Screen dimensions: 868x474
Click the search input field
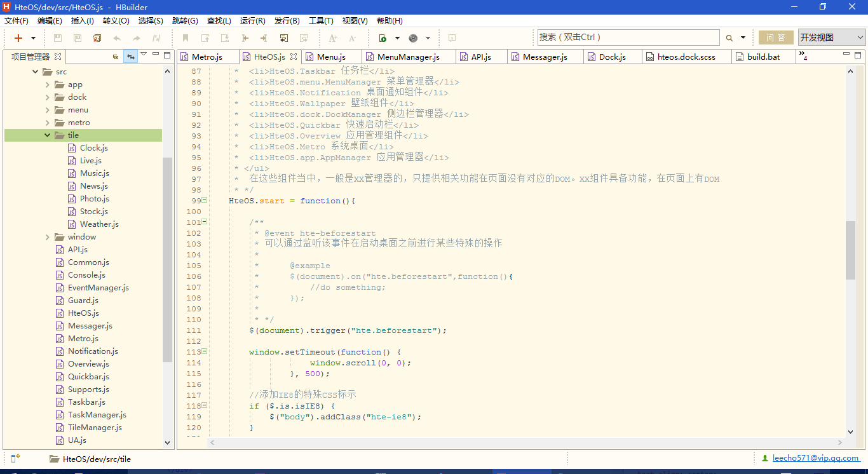click(628, 37)
